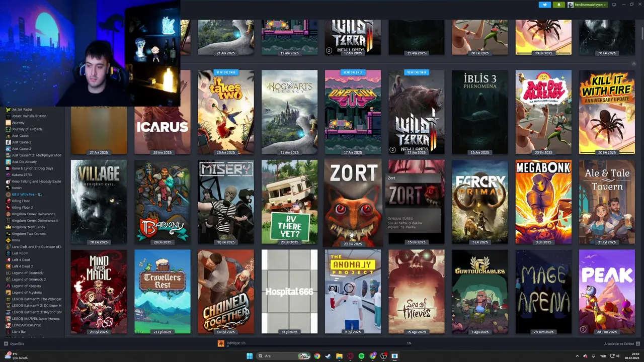644x362 pixels.
Task: Open Ale & Tale Tavern cover
Action: (x=607, y=202)
